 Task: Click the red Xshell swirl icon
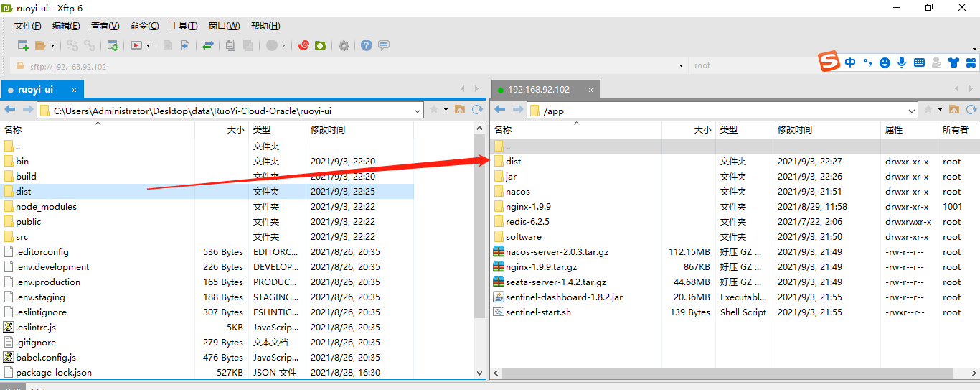coord(303,45)
